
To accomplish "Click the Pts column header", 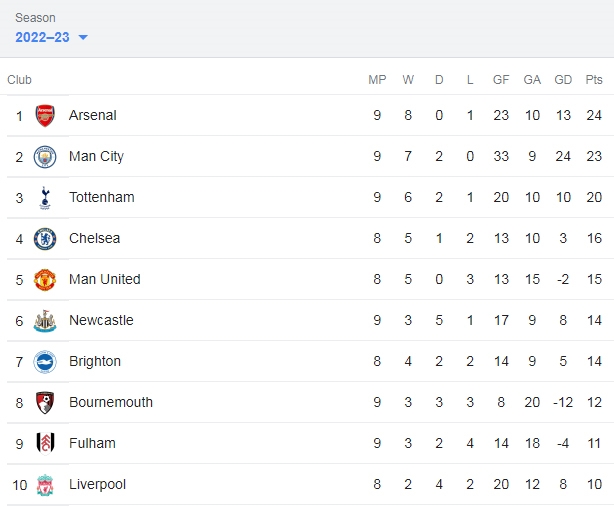I will tap(594, 80).
